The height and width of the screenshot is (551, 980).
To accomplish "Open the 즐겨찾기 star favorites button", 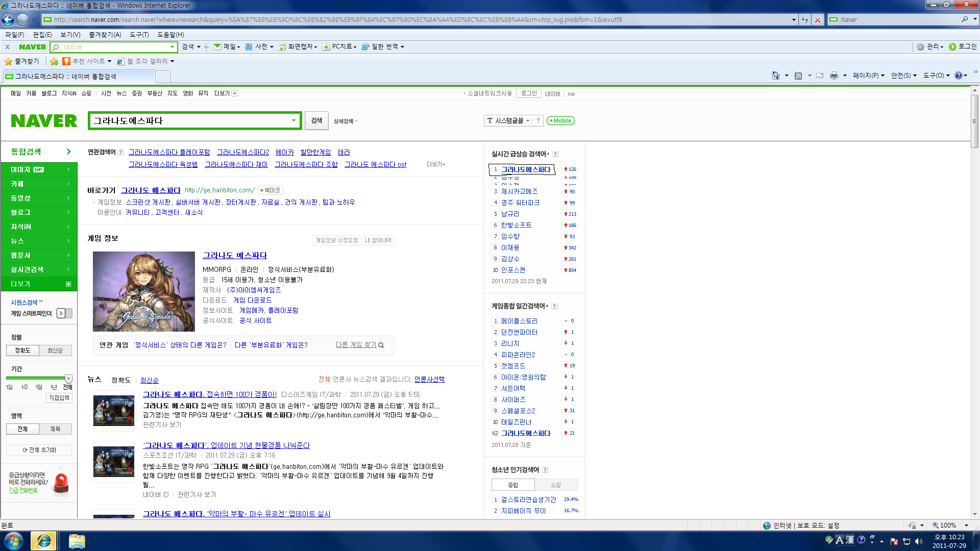I will pos(22,61).
